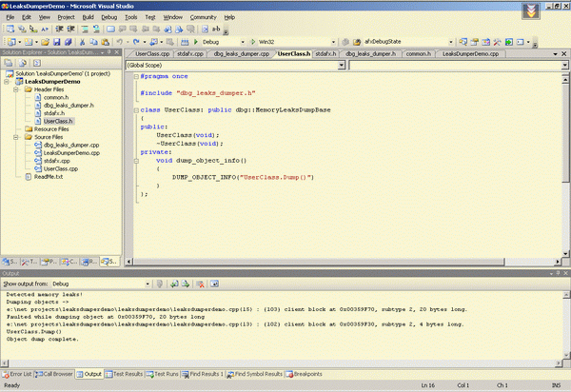Click the Copy icon in toolbar
Viewport: 571px width, 392px height.
(x=93, y=42)
